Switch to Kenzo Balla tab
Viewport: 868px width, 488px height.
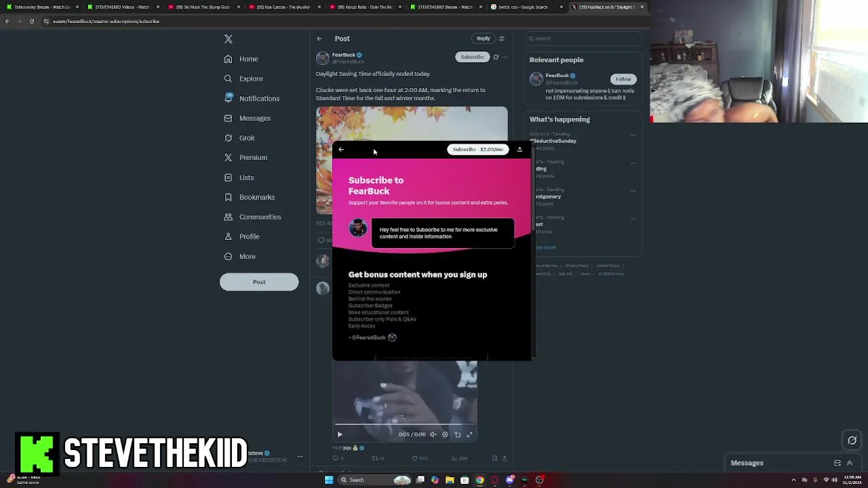click(364, 7)
